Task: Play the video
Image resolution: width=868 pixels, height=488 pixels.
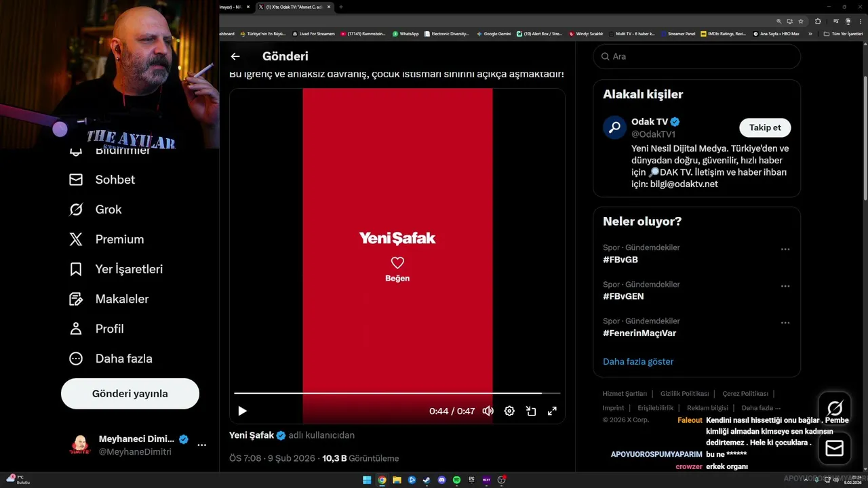Action: coord(242,411)
